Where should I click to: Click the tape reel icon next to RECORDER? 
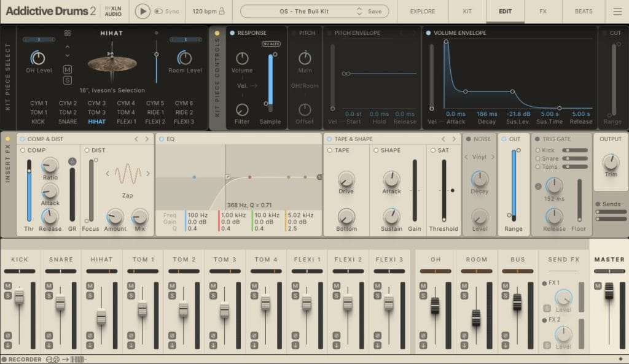[x=53, y=359]
